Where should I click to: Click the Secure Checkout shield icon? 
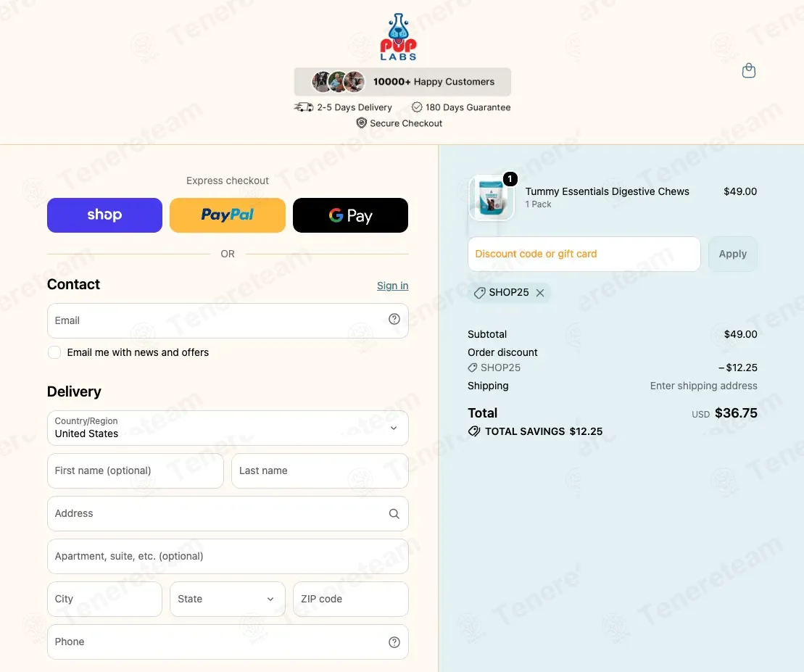[x=362, y=123]
